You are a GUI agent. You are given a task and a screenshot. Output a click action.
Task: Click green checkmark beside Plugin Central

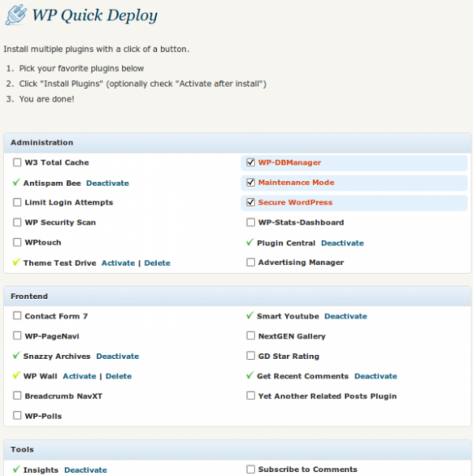click(x=250, y=242)
